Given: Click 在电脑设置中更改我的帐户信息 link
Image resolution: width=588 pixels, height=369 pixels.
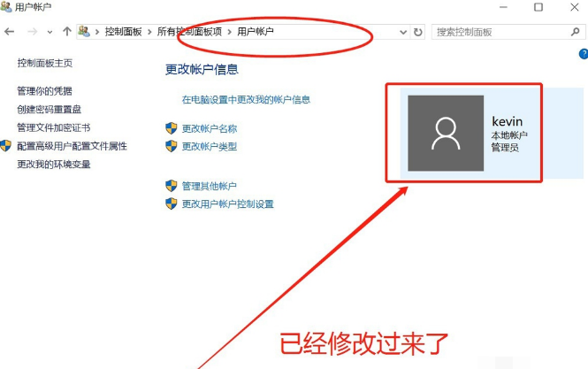Looking at the screenshot, I should (x=245, y=100).
